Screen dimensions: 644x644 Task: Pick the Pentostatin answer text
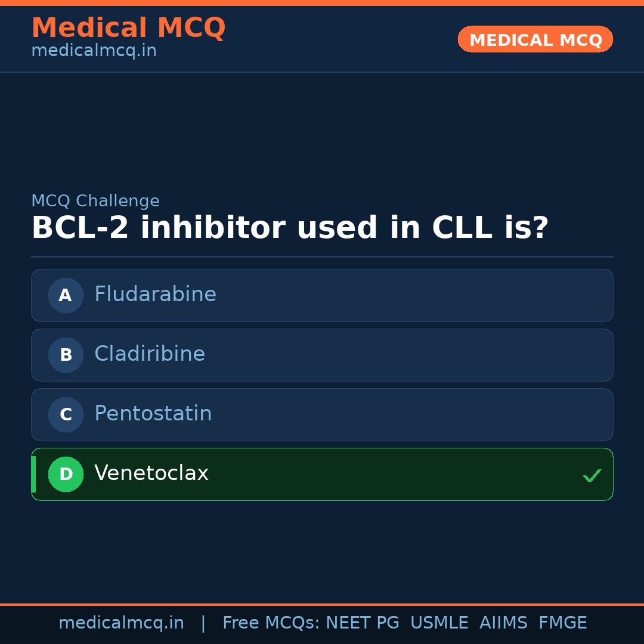153,414
